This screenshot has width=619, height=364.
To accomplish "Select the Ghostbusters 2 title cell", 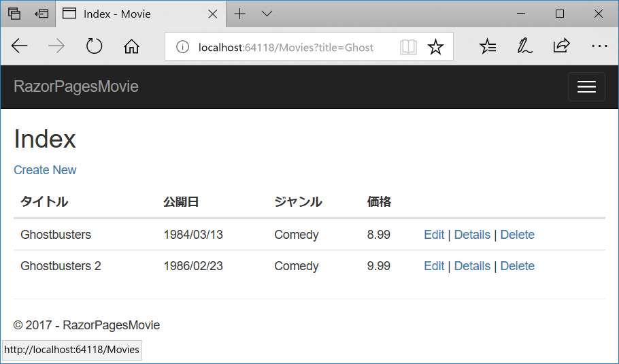I will coord(61,266).
